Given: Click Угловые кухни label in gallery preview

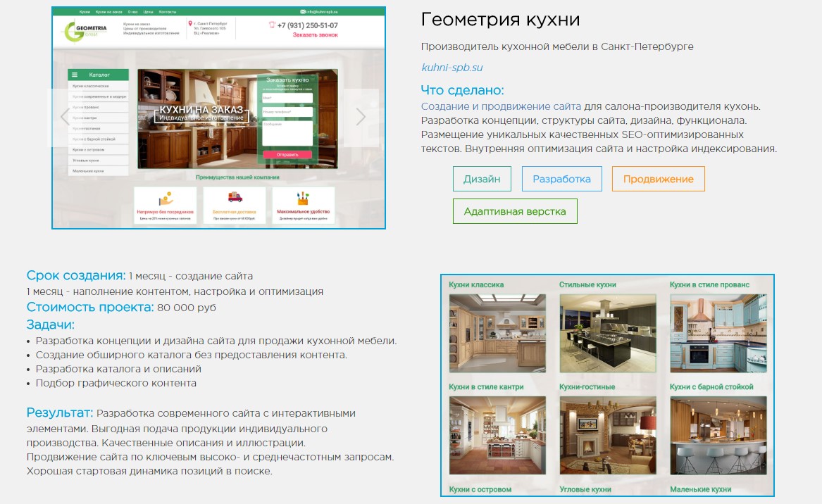Looking at the screenshot, I should click(585, 489).
